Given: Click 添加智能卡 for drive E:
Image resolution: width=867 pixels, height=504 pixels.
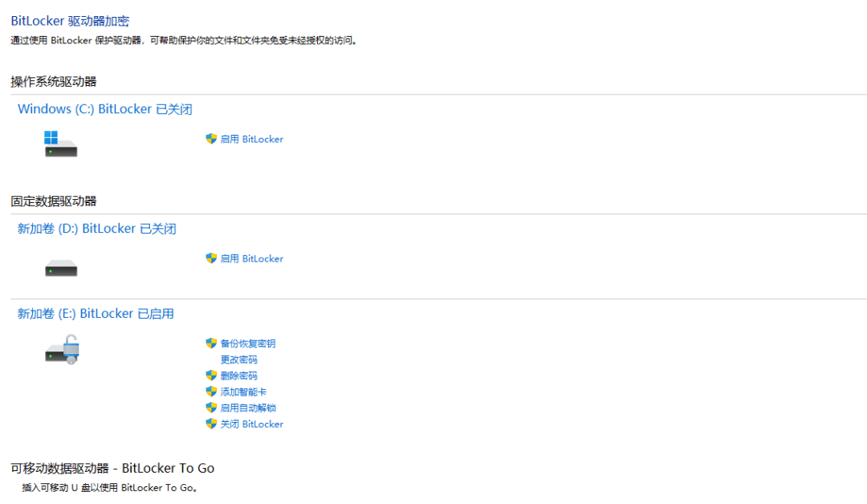Looking at the screenshot, I should pyautogui.click(x=243, y=392).
